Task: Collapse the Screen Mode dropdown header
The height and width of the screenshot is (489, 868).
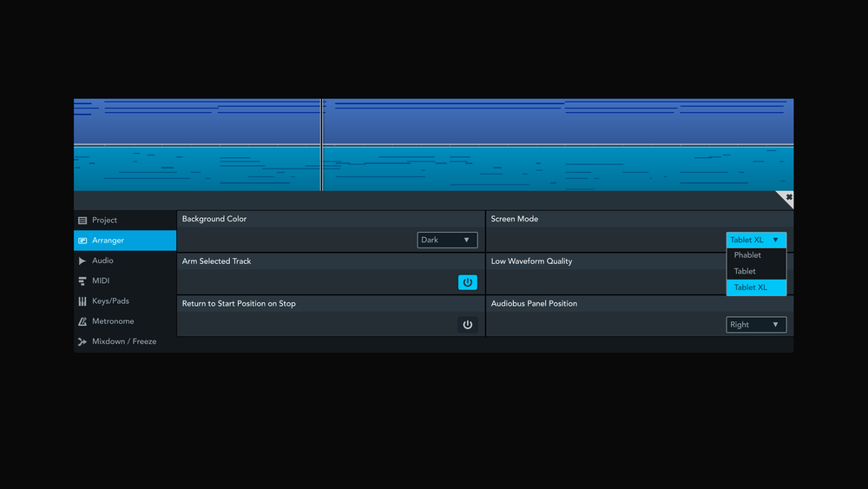Action: 756,241
